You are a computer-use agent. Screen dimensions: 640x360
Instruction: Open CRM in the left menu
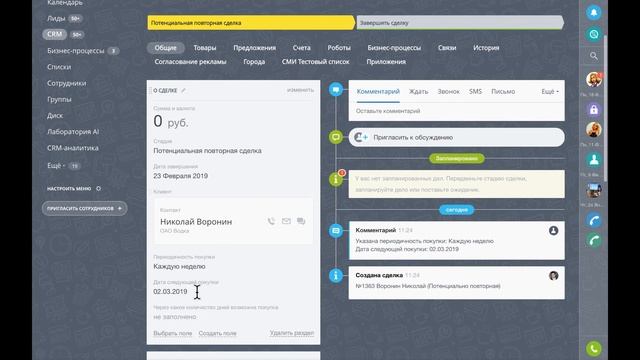(x=54, y=34)
